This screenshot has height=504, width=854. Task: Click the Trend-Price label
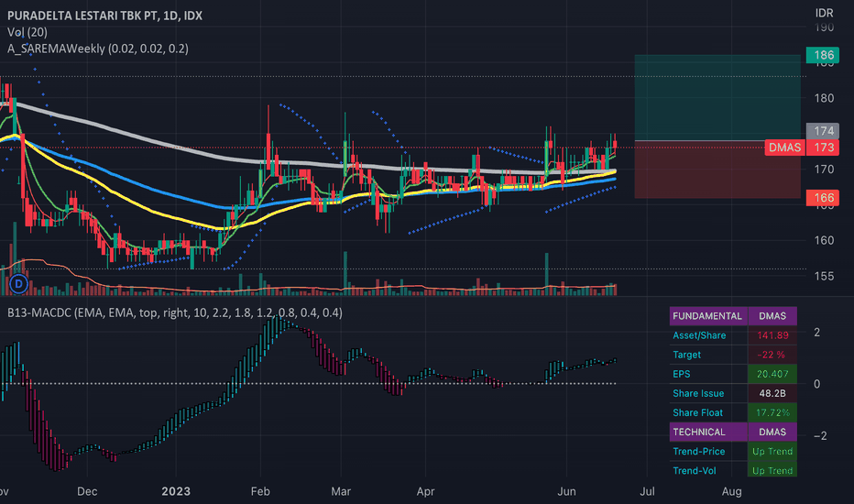point(699,452)
